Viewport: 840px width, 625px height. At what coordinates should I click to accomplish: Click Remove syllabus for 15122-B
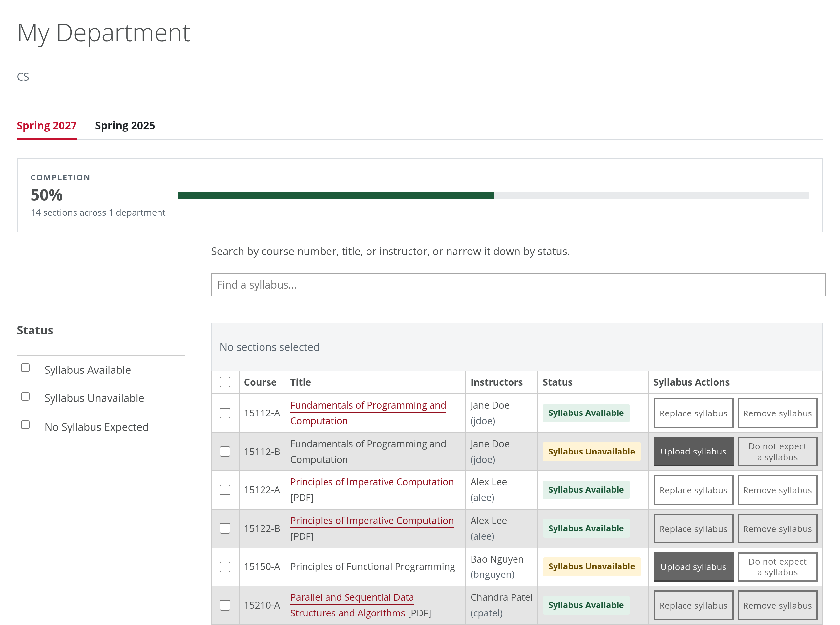click(x=777, y=529)
